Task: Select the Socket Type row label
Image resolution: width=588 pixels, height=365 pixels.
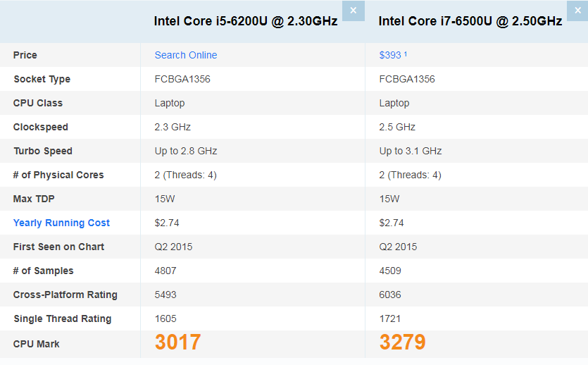Action: (x=42, y=79)
